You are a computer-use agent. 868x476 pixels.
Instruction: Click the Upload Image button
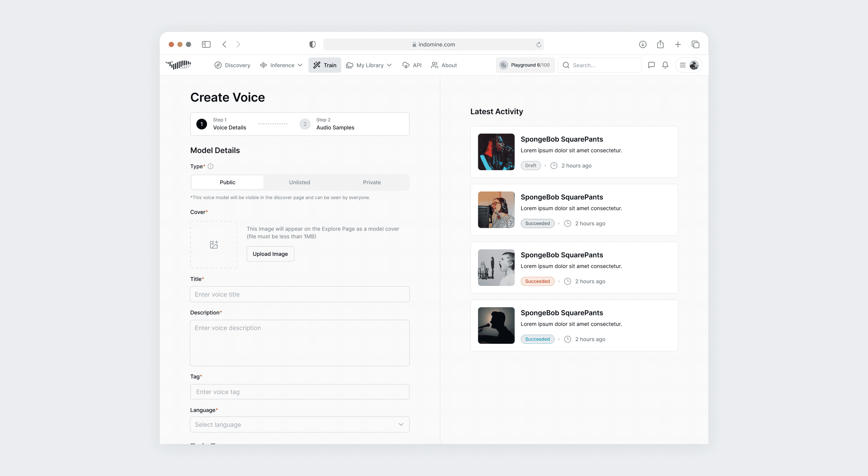(270, 254)
